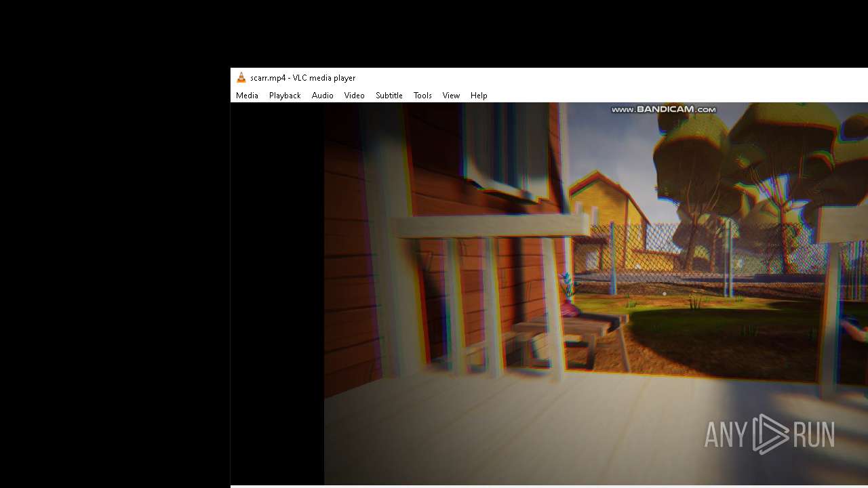Open the Help menu
This screenshot has height=488, width=868.
tap(479, 96)
